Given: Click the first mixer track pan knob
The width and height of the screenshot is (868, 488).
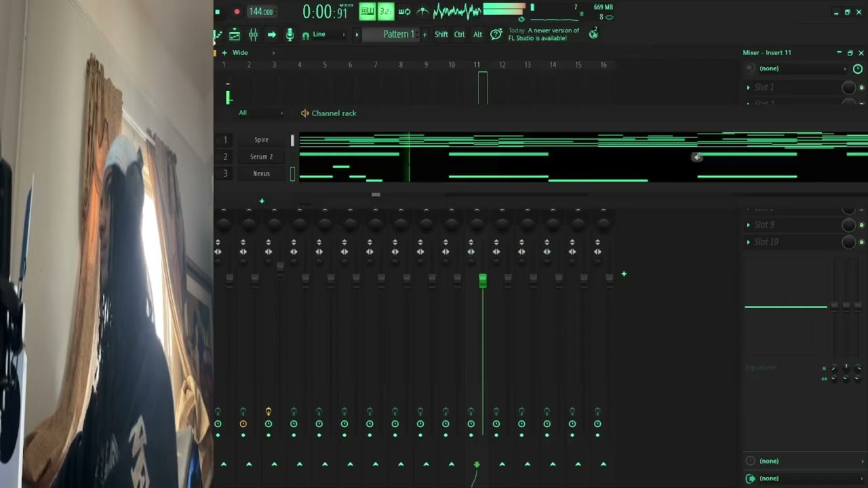Looking at the screenshot, I should pos(224,224).
